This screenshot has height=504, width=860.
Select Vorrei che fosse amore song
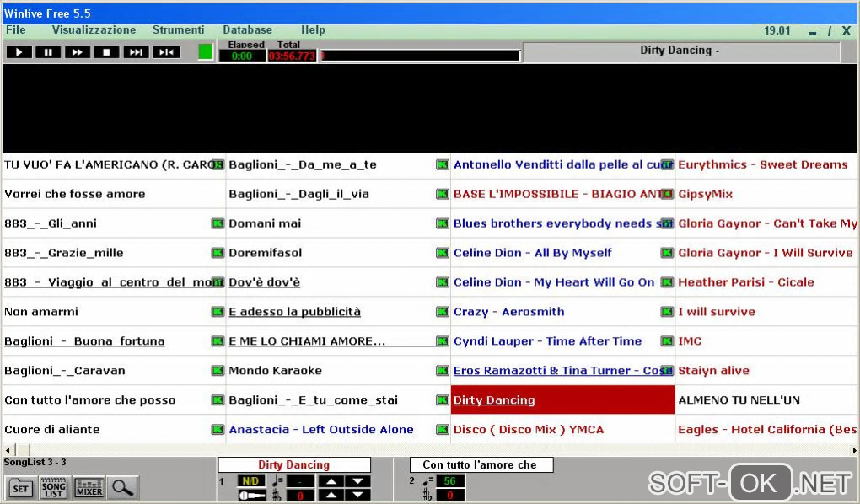(74, 194)
